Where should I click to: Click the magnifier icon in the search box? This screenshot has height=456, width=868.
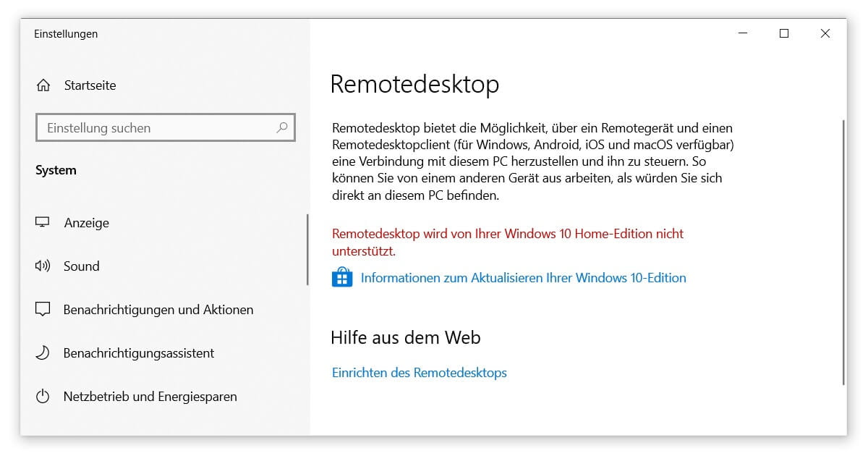tap(281, 127)
